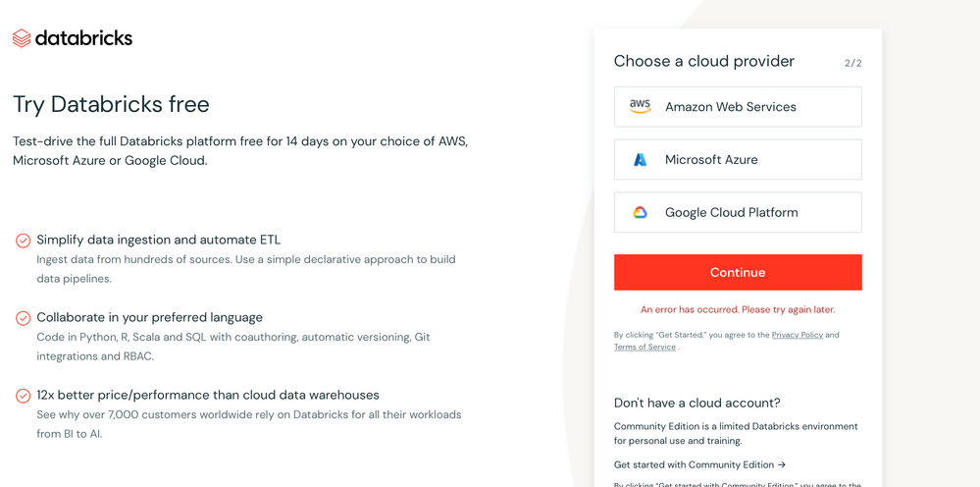Choose Microsoft Azure as cloud provider
Screen dimensions: 980x487
pyautogui.click(x=738, y=160)
